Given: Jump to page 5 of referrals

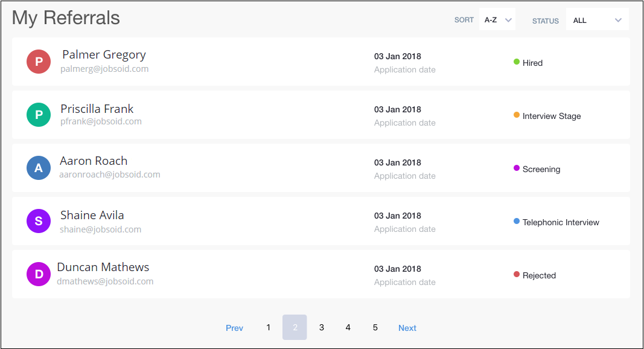Looking at the screenshot, I should coord(375,327).
